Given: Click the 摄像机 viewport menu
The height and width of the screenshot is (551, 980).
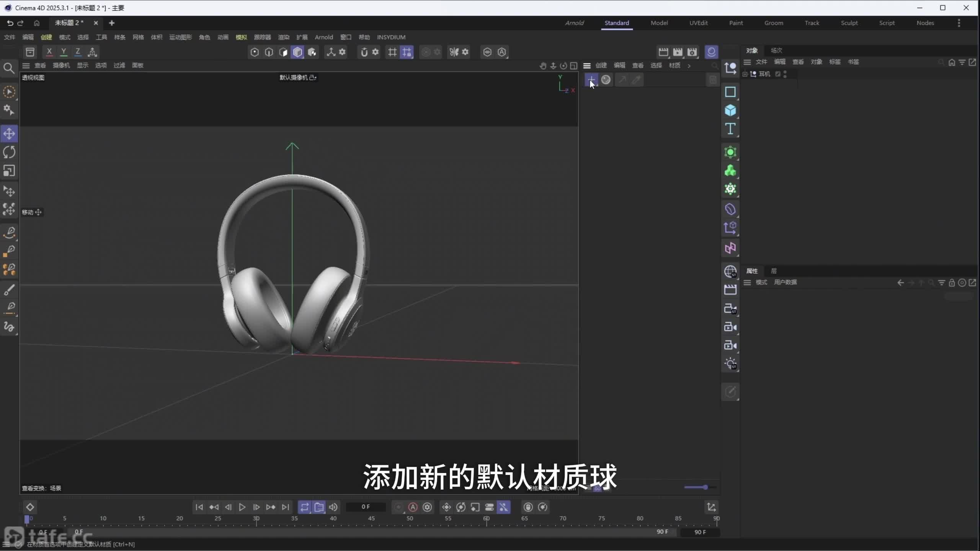Looking at the screenshot, I should click(x=61, y=65).
